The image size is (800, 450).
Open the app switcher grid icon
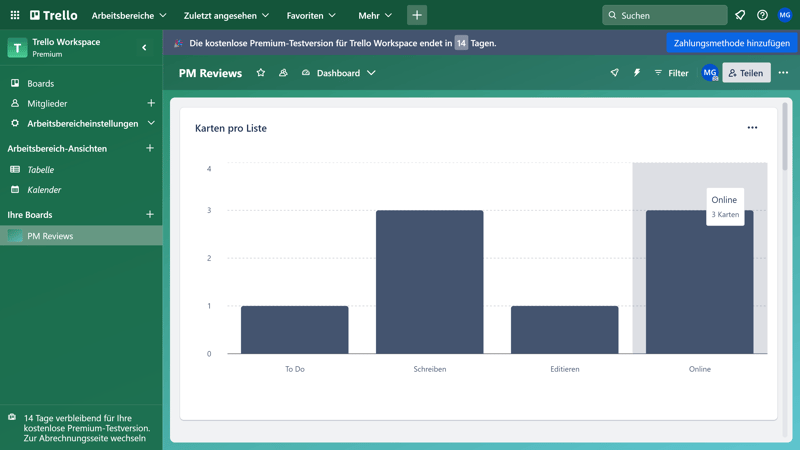pyautogui.click(x=15, y=15)
